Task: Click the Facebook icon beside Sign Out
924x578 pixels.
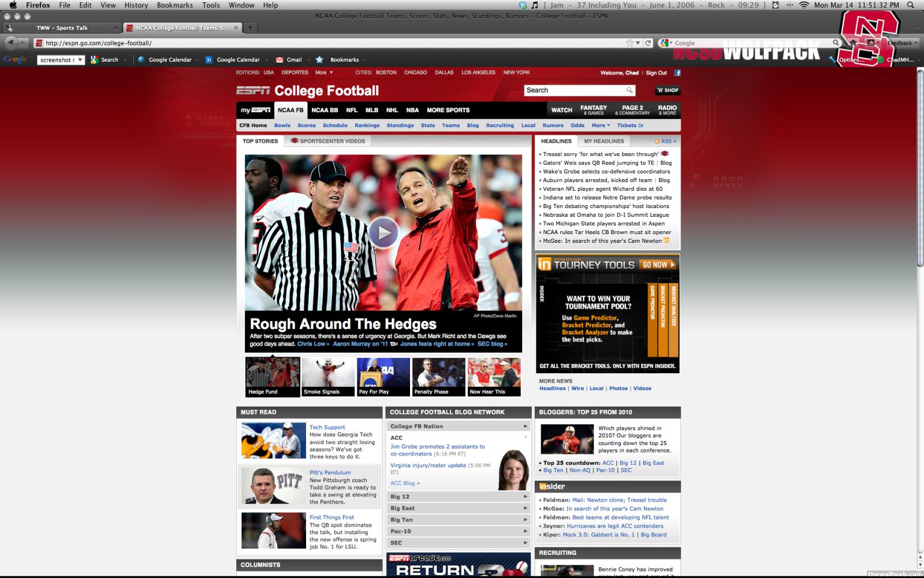Action: [677, 73]
